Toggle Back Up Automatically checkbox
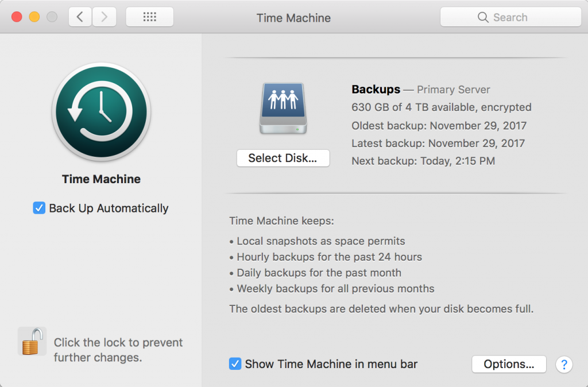This screenshot has width=588, height=387. pos(39,208)
